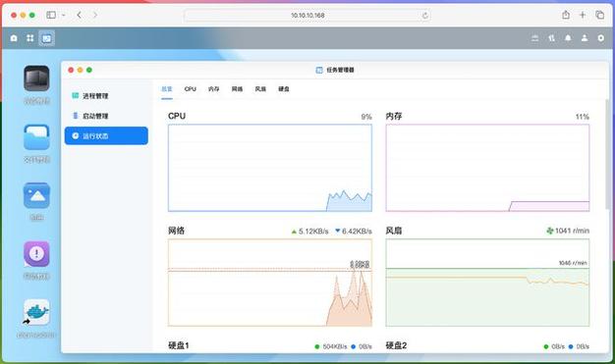615x364 pixels.
Task: Switch to the CPU tab
Action: [191, 89]
